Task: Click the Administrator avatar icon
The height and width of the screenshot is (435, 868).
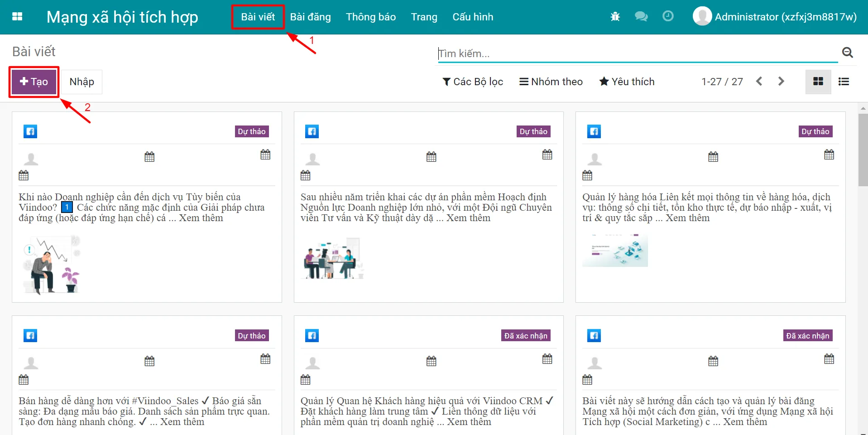Action: tap(702, 16)
